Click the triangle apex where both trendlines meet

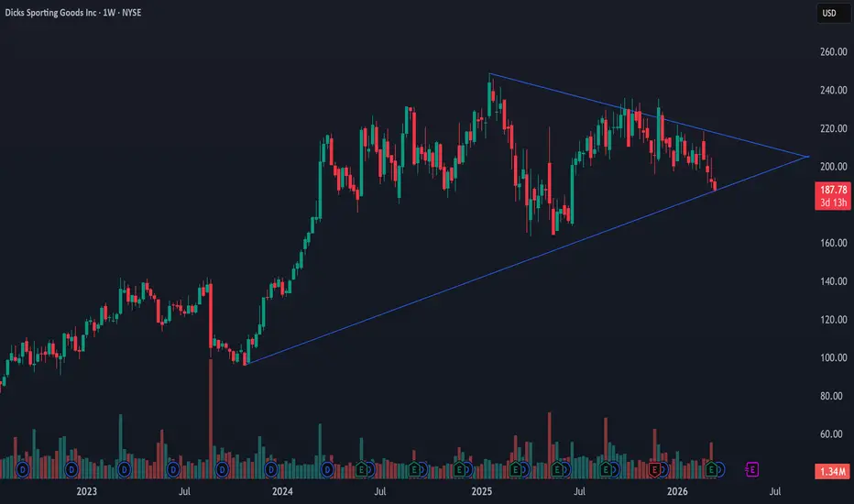807,157
